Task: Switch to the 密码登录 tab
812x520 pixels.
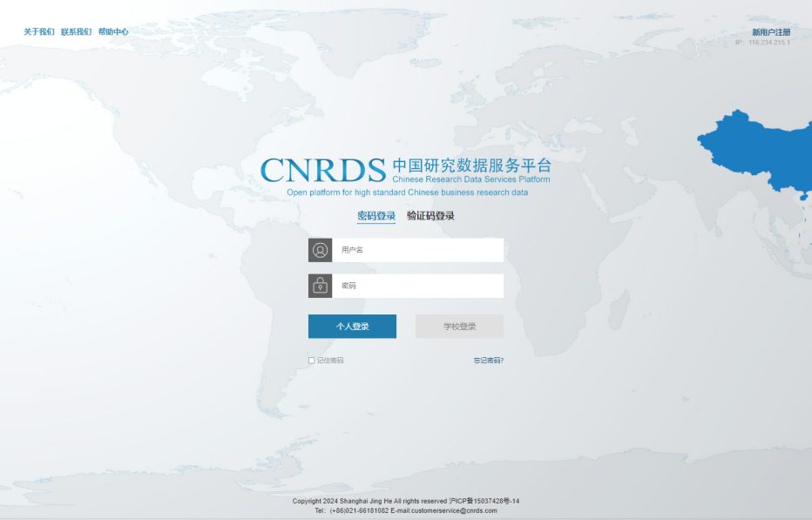Action: click(376, 216)
